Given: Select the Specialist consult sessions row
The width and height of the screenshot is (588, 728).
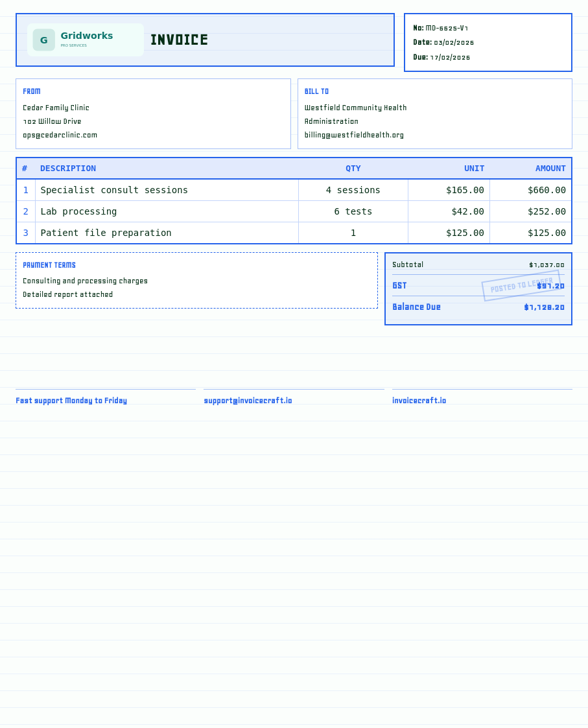Looking at the screenshot, I should coord(294,190).
